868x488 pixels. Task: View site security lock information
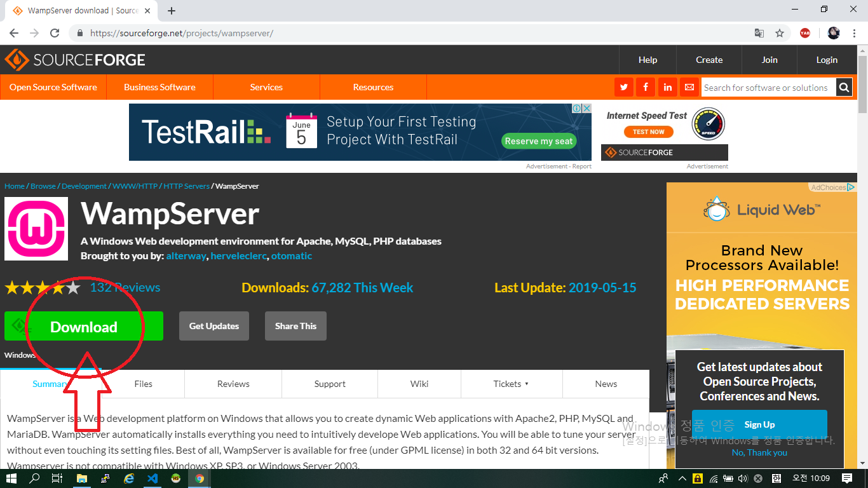coord(80,33)
